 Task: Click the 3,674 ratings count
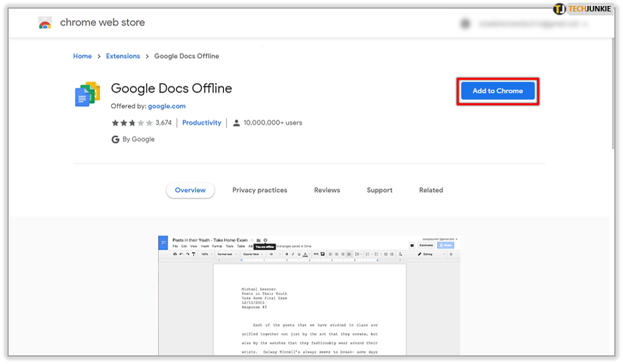pos(164,123)
